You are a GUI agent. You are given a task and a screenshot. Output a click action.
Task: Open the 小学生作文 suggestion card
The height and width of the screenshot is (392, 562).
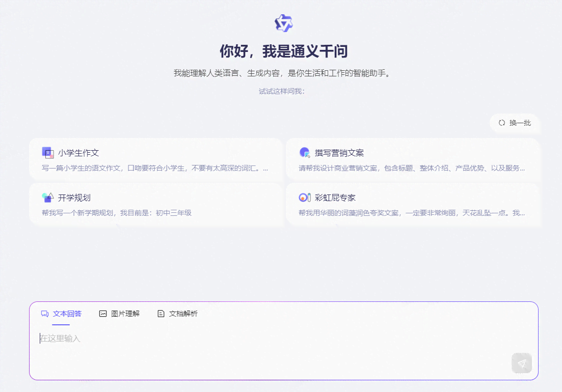tap(156, 159)
